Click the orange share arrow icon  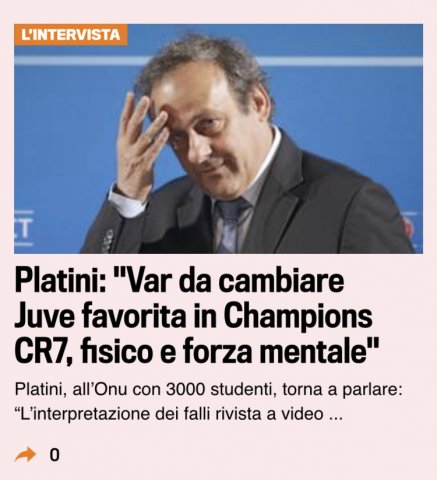click(x=25, y=454)
